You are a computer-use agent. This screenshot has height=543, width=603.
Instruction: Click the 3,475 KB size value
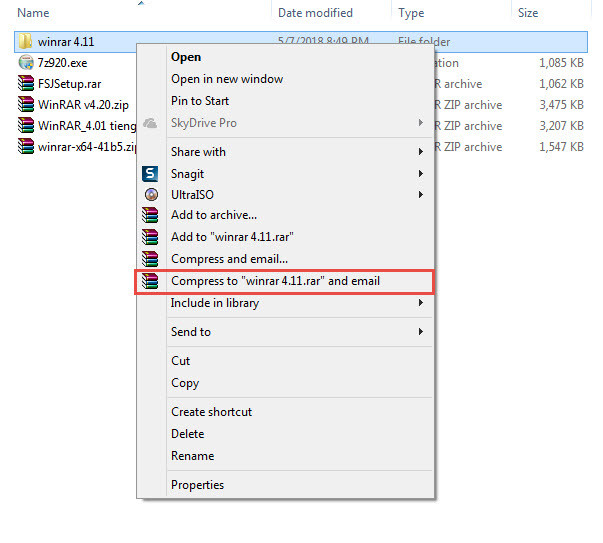click(561, 105)
